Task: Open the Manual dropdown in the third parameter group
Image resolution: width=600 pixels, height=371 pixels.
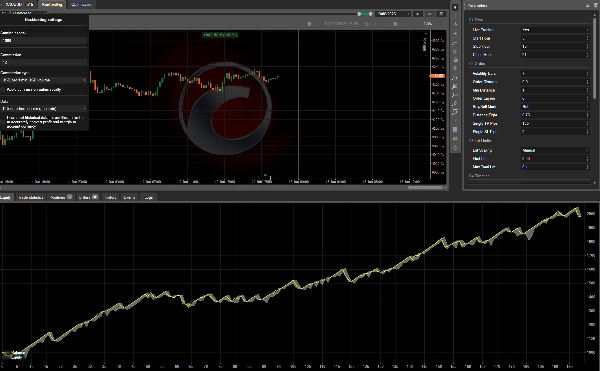Action: [555, 150]
